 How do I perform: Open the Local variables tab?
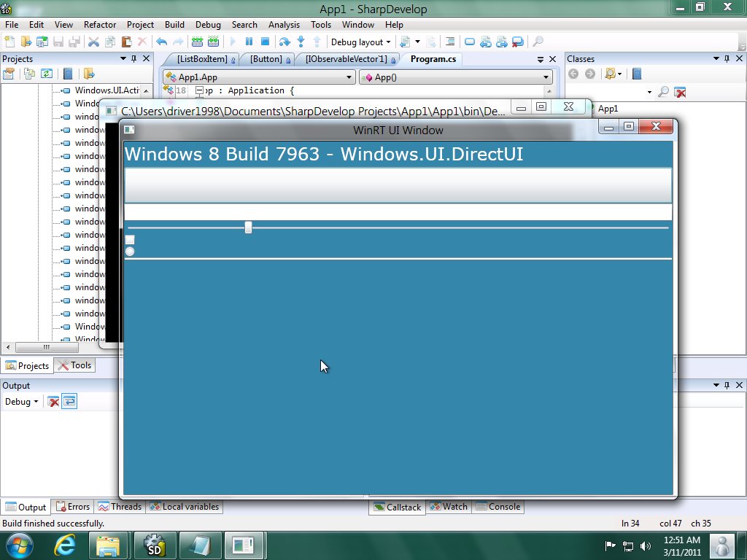[185, 507]
